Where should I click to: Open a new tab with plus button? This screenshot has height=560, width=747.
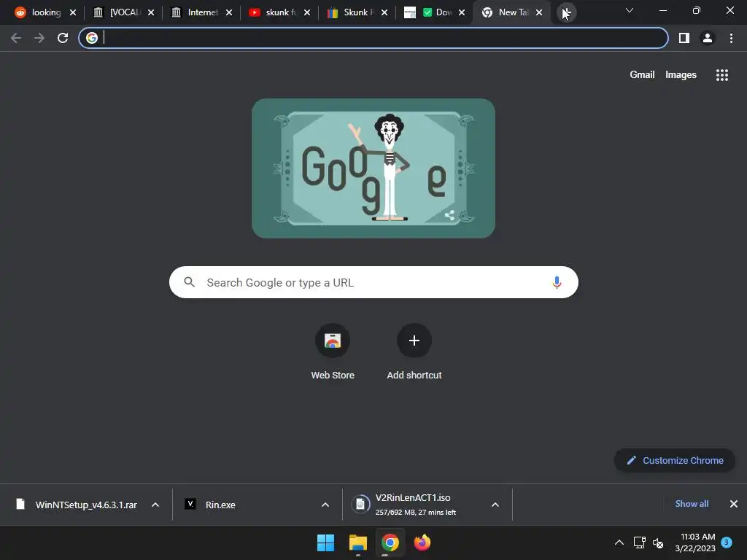click(x=566, y=12)
